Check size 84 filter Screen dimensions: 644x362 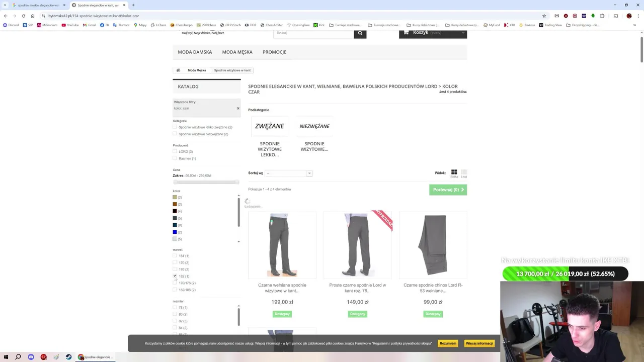(175, 328)
